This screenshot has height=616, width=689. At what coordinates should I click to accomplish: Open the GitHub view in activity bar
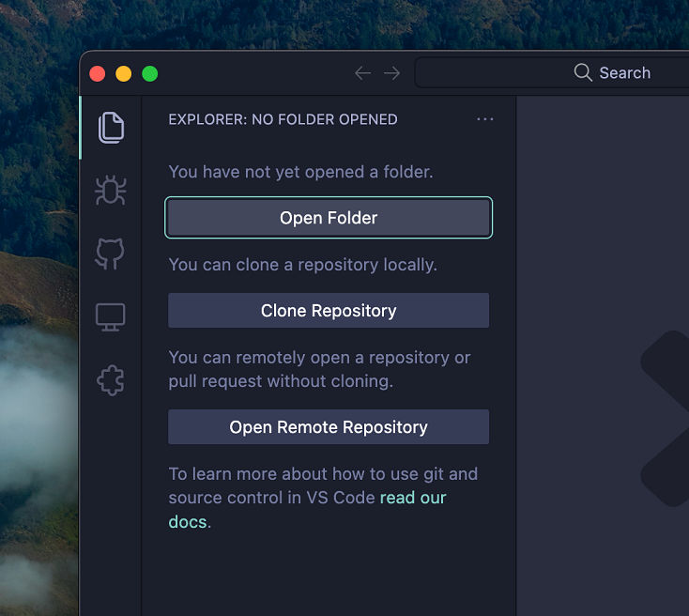[111, 254]
